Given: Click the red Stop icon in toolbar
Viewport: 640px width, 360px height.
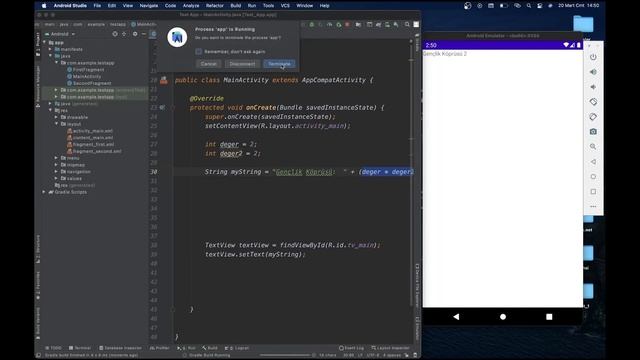Looking at the screenshot, I should pos(347,24).
